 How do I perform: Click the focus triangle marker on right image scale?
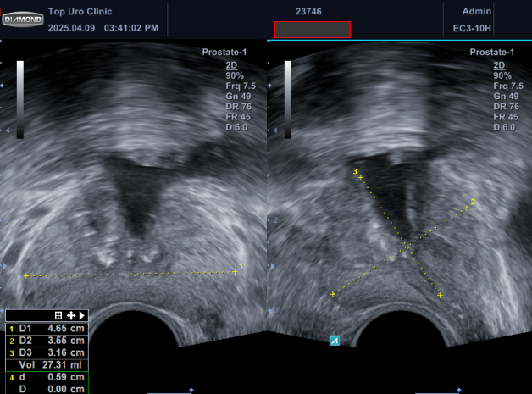(273, 267)
